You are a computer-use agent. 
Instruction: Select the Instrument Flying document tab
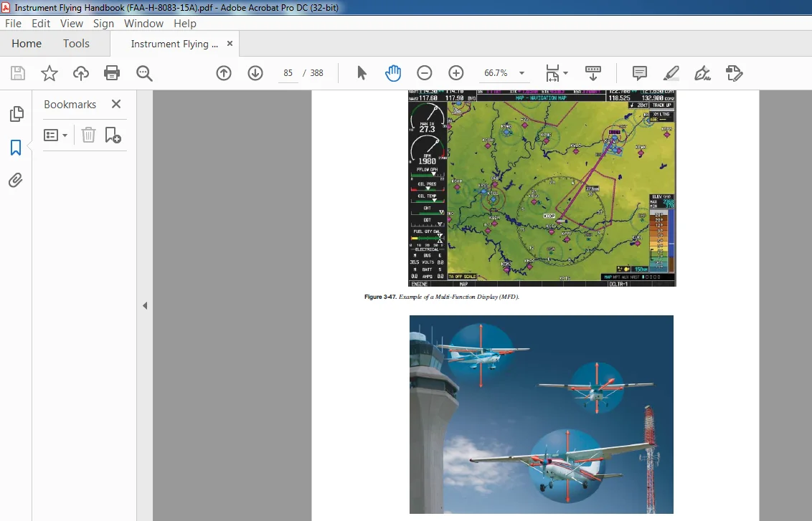[x=174, y=44]
